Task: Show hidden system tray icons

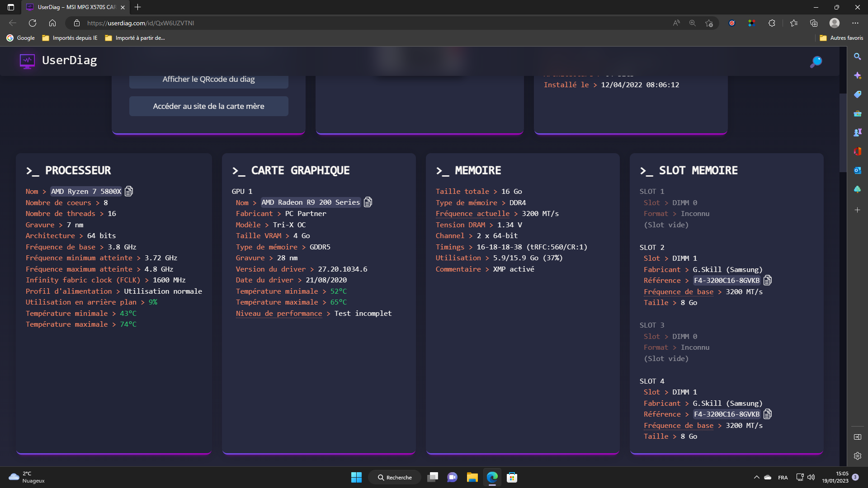Action: click(756, 477)
